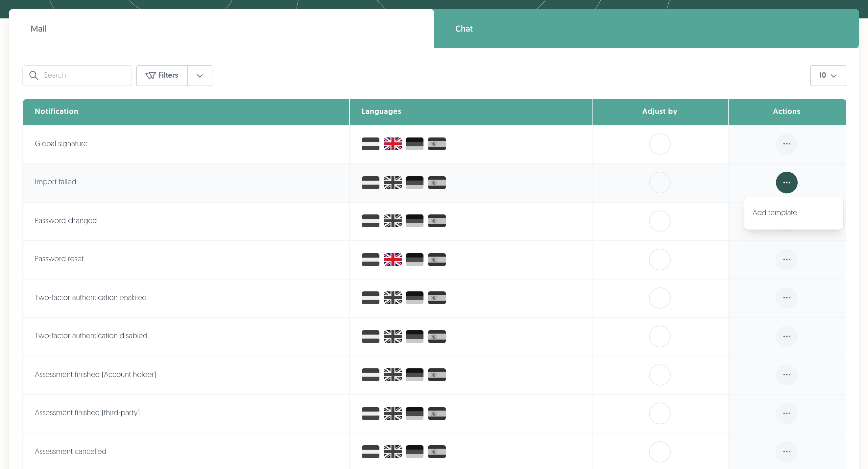Open actions menu for Two-factor authentication enabled
The width and height of the screenshot is (868, 469).
pos(786,298)
